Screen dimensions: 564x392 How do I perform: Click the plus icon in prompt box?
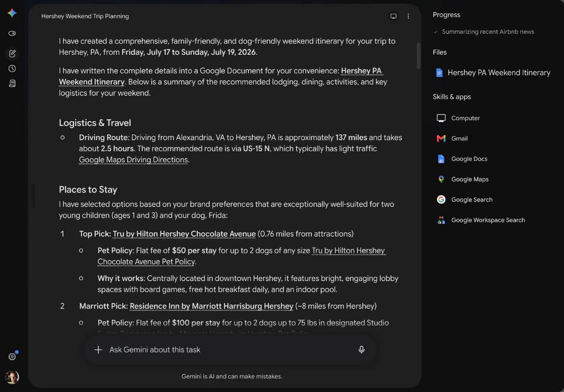(x=98, y=350)
